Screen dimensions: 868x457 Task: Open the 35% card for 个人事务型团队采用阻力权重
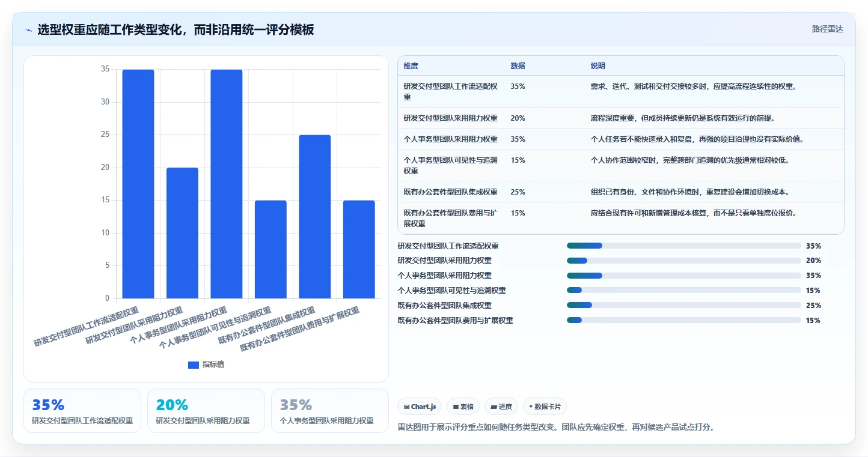tap(330, 411)
